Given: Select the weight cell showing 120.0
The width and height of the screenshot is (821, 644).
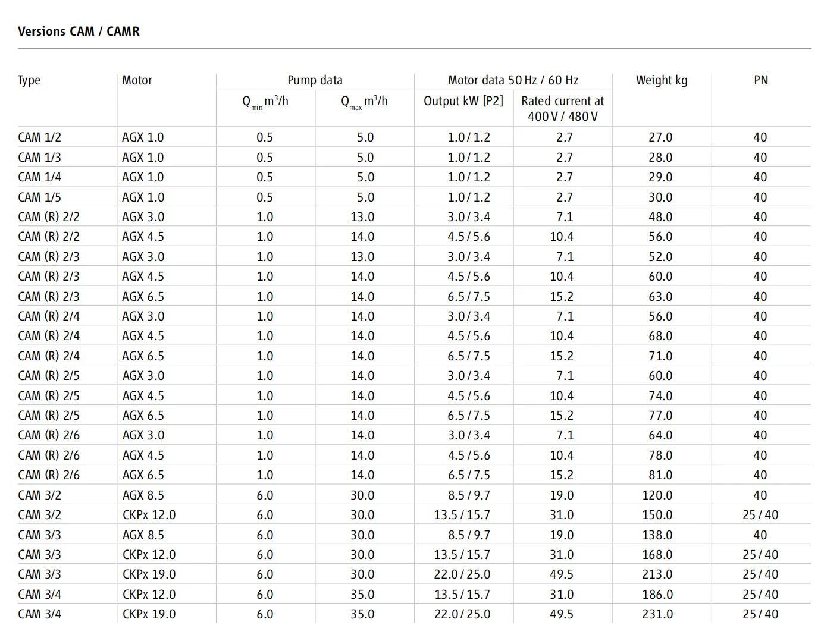Looking at the screenshot, I should pyautogui.click(x=657, y=495).
